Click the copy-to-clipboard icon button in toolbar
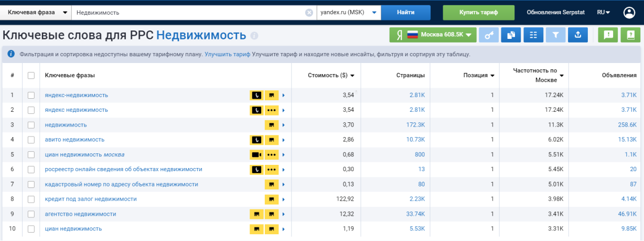 click(511, 35)
